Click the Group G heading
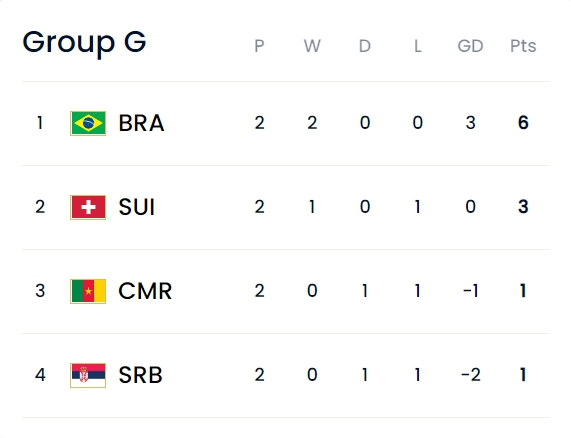The width and height of the screenshot is (571, 438). point(84,43)
